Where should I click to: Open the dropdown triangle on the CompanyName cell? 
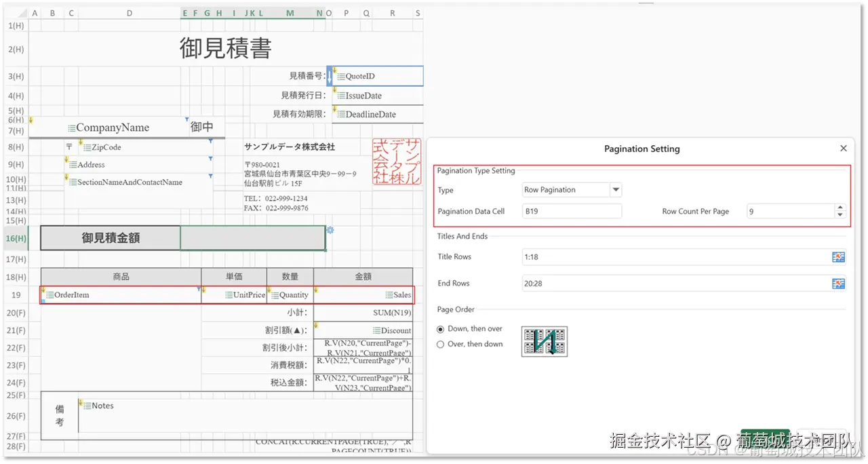click(189, 120)
